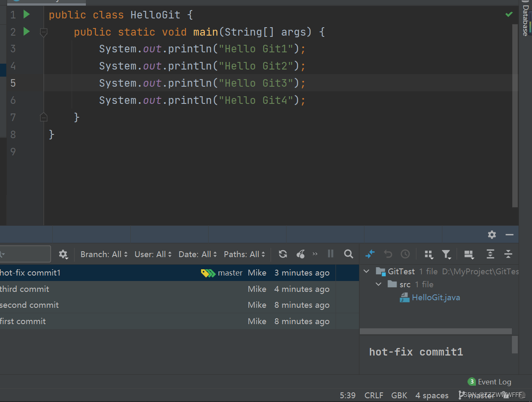Select the hot-fix commit1 row
Viewport: 532px width, 402px height.
click(x=179, y=273)
